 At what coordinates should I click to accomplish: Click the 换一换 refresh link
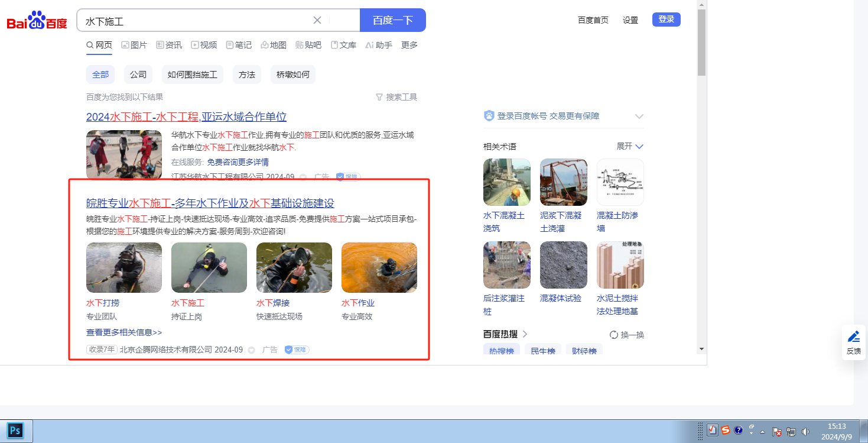click(x=627, y=335)
